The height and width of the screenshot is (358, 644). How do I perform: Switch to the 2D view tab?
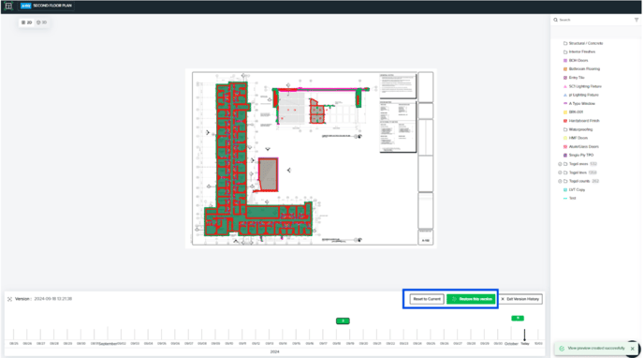click(27, 22)
